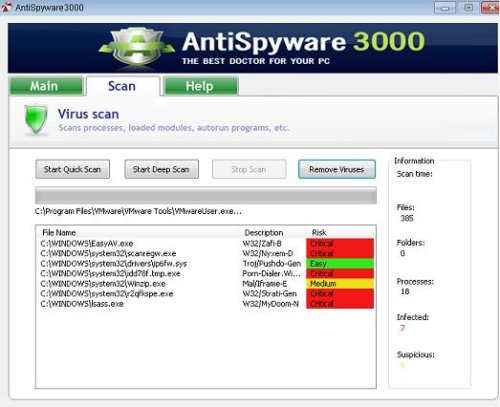
Task: Click the Mal/Iframe-E description
Action: coord(265,284)
